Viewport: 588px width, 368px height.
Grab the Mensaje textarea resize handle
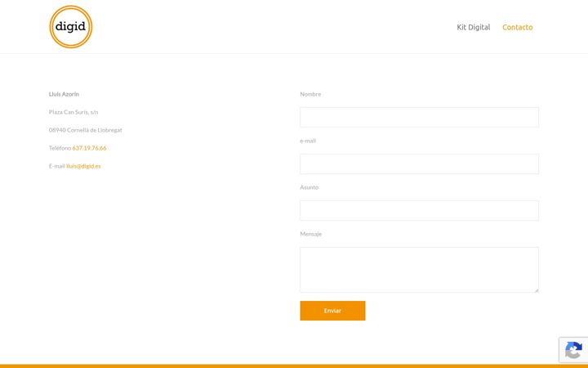pos(537,289)
